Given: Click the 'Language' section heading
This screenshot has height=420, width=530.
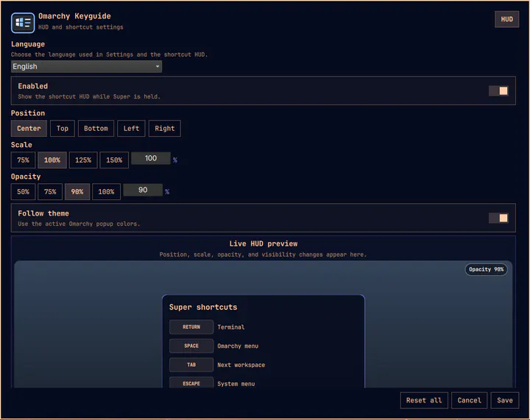Looking at the screenshot, I should point(28,44).
